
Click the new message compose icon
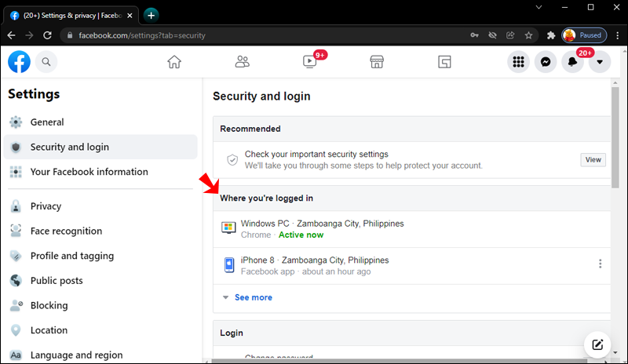(597, 344)
